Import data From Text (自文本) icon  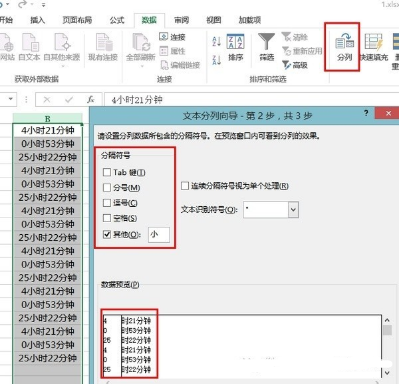click(x=30, y=42)
